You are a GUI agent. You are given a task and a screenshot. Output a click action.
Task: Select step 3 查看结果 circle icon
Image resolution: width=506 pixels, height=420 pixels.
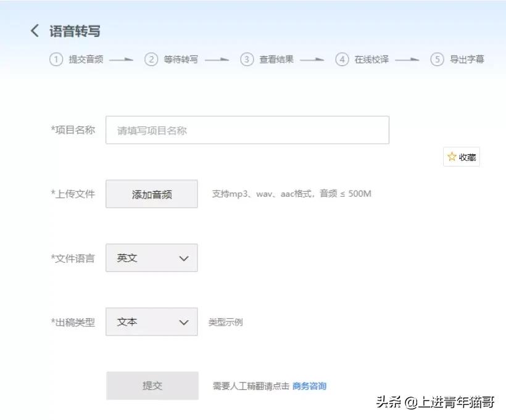[x=247, y=59]
